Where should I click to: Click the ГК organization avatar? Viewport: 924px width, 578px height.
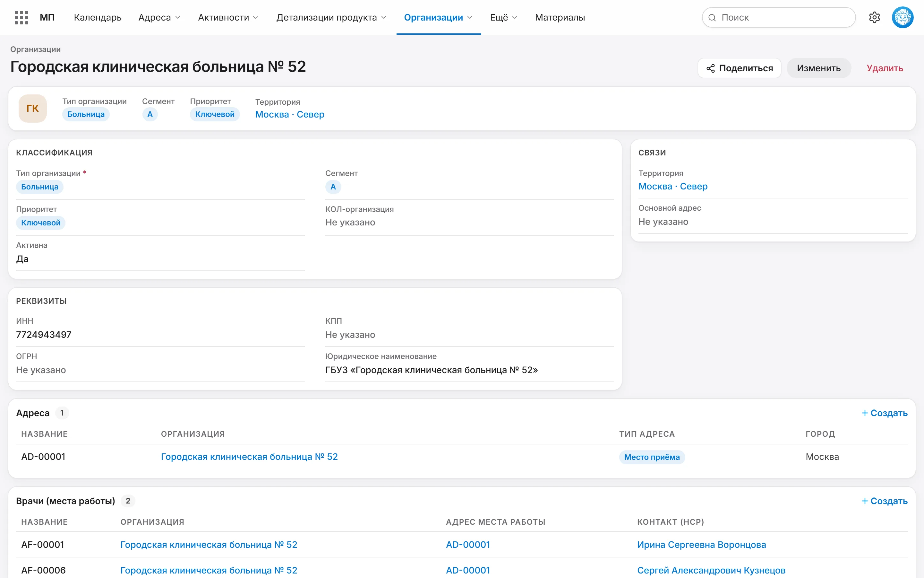click(33, 109)
